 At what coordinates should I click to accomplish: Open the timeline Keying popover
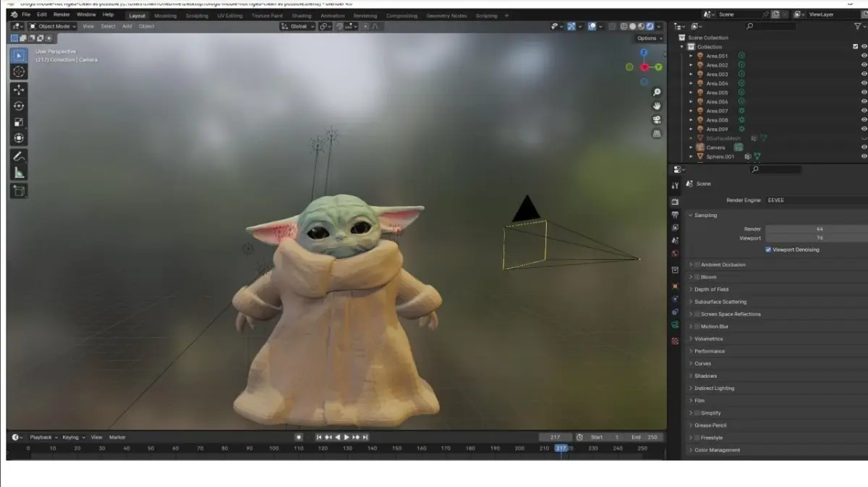point(72,437)
